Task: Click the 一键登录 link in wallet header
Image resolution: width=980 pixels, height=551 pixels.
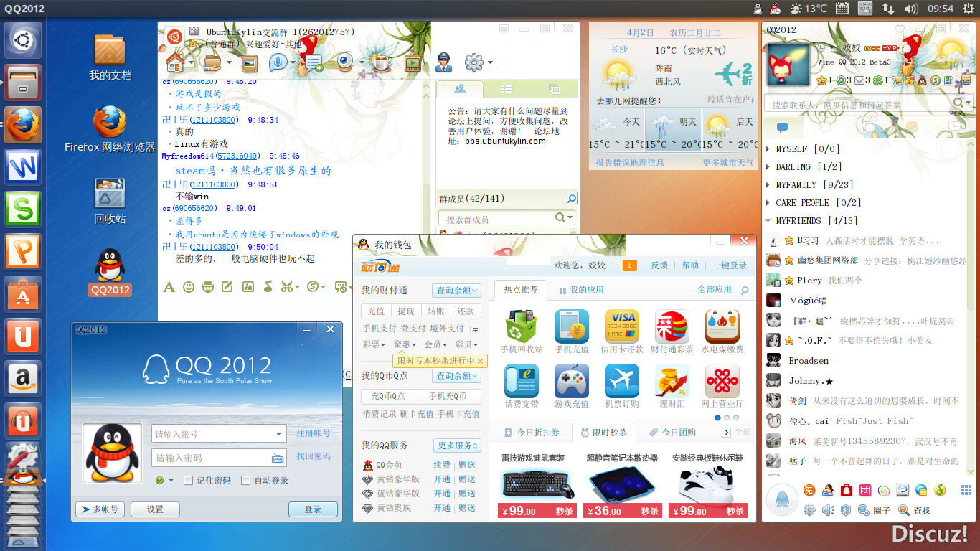Action: pyautogui.click(x=730, y=265)
